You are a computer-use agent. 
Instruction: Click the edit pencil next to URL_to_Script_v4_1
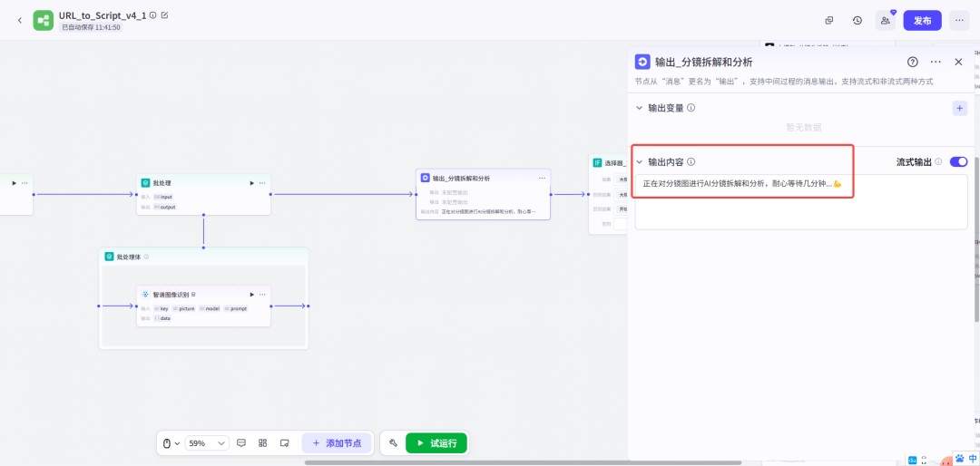(164, 15)
